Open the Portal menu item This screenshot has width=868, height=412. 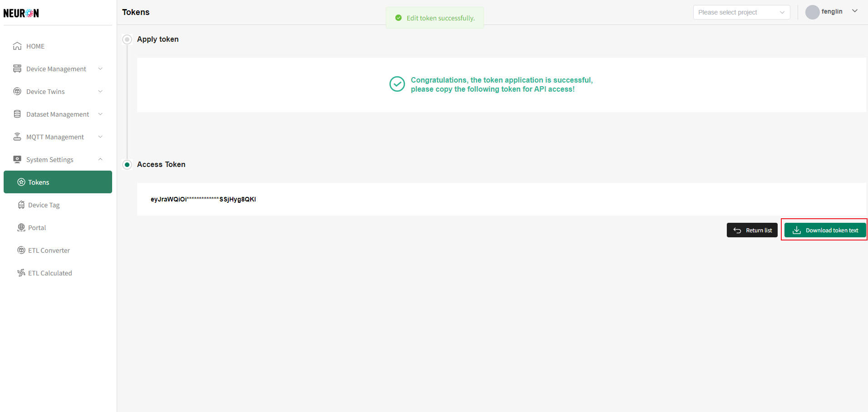pos(58,227)
